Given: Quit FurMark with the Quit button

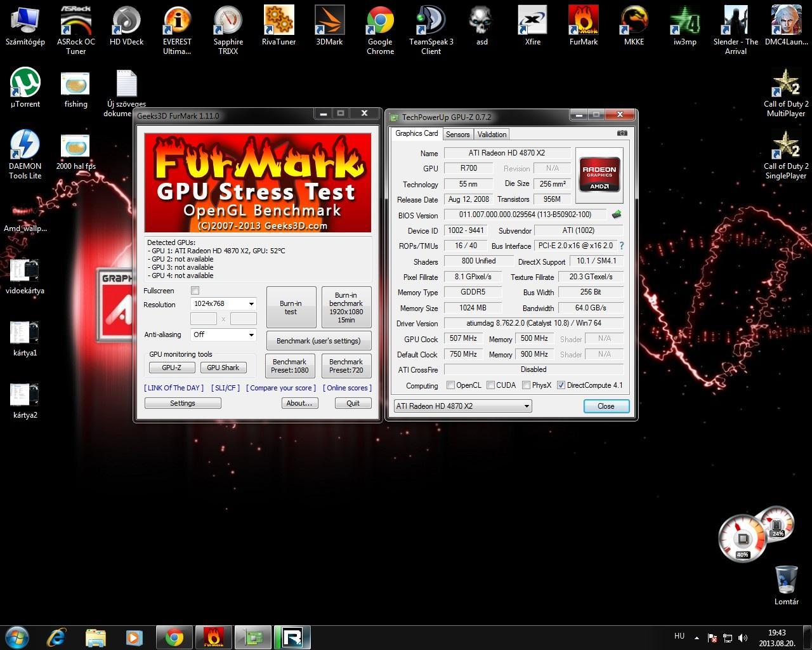Looking at the screenshot, I should 353,403.
